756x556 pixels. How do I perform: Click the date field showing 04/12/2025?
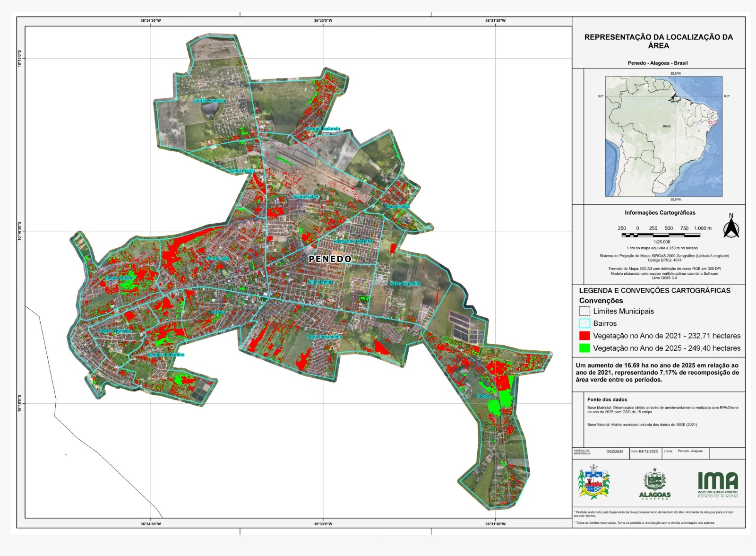[x=648, y=452]
